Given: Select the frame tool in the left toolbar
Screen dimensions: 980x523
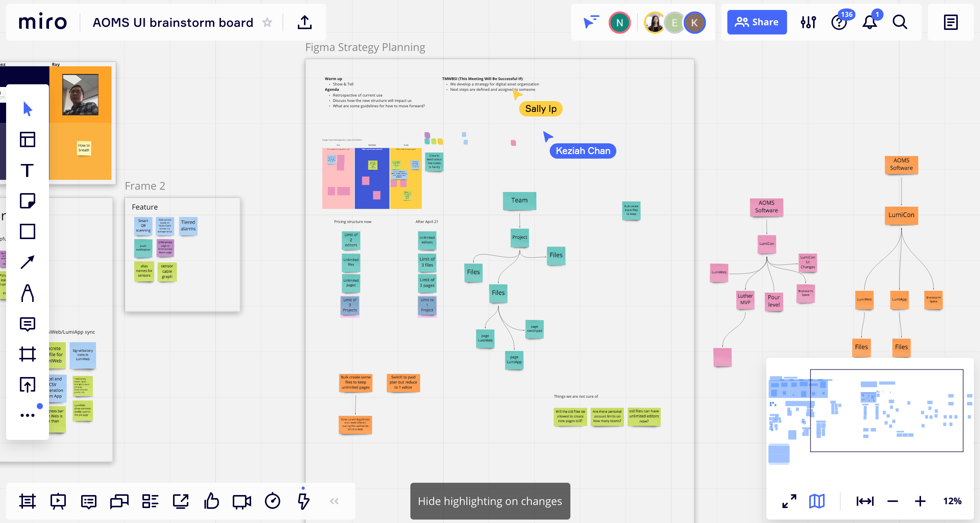Looking at the screenshot, I should 28,354.
